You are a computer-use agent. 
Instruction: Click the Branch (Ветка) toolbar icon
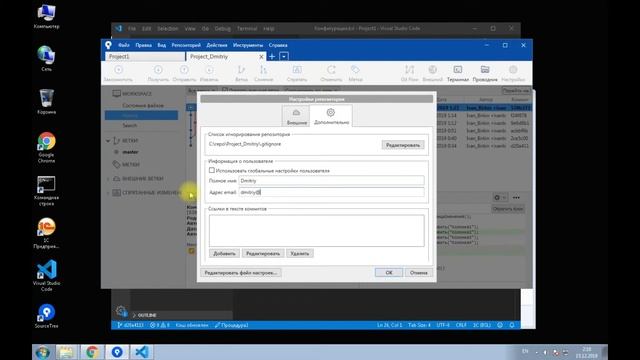coord(241,73)
